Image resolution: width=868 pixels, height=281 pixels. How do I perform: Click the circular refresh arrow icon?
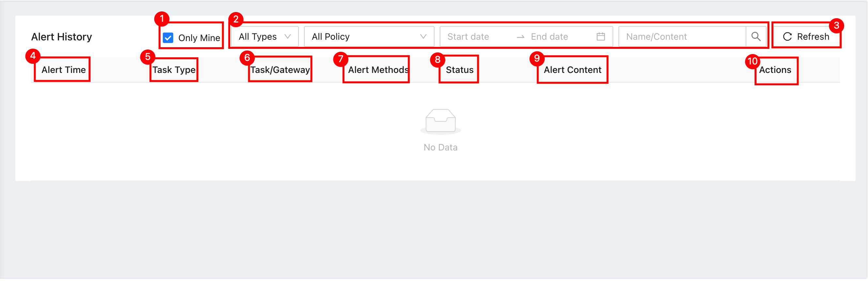coord(787,36)
